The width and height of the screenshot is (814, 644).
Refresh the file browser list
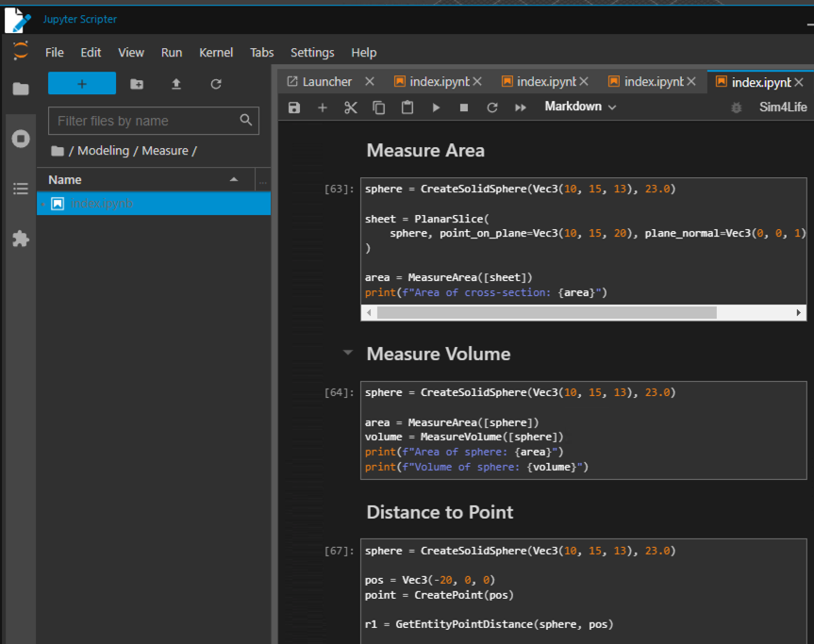[216, 84]
